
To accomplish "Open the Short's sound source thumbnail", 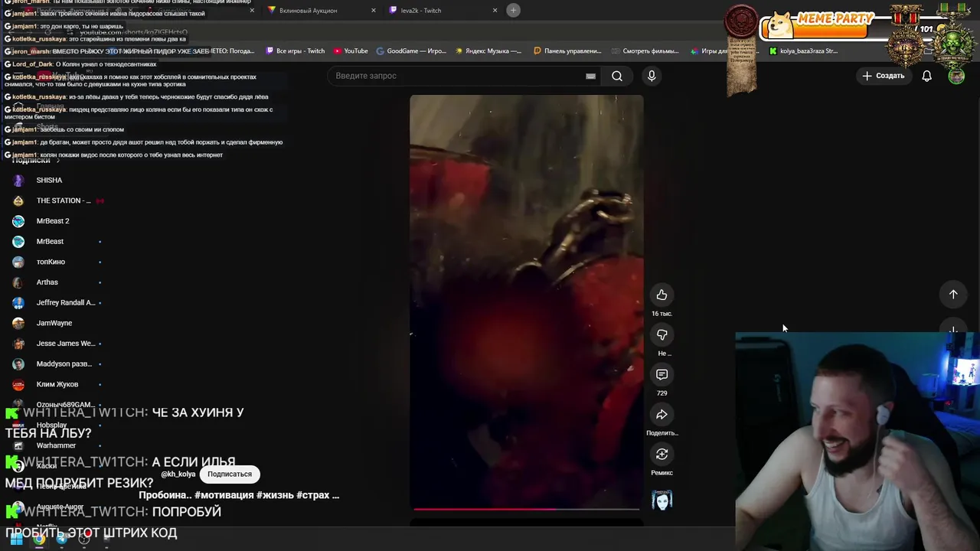I will click(661, 500).
